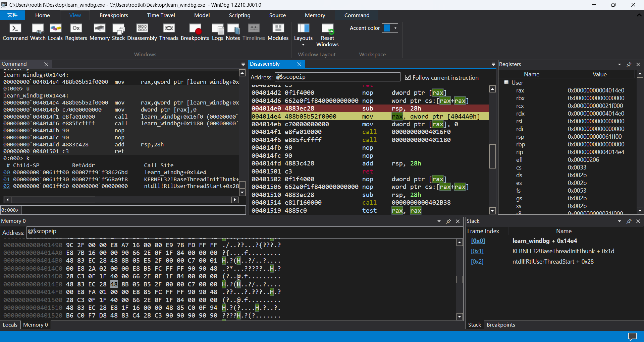Pin the Stack panel
Image resolution: width=644 pixels, height=342 pixels.
click(x=629, y=221)
